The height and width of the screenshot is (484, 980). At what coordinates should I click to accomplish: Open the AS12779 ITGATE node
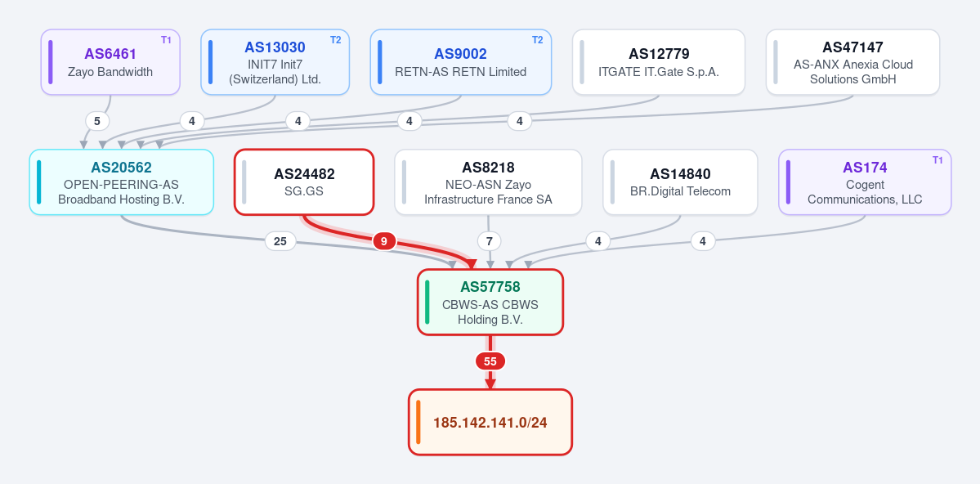click(x=659, y=62)
